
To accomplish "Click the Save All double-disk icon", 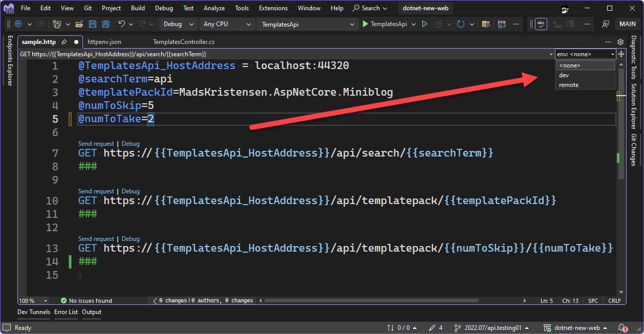I will click(105, 24).
